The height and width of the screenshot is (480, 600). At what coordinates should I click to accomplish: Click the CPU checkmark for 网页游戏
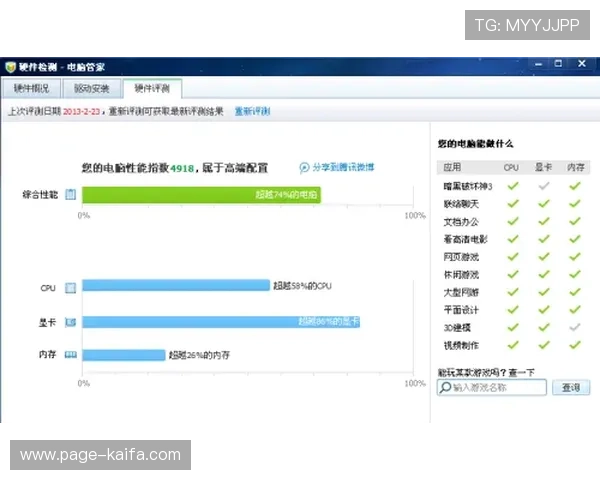(513, 256)
